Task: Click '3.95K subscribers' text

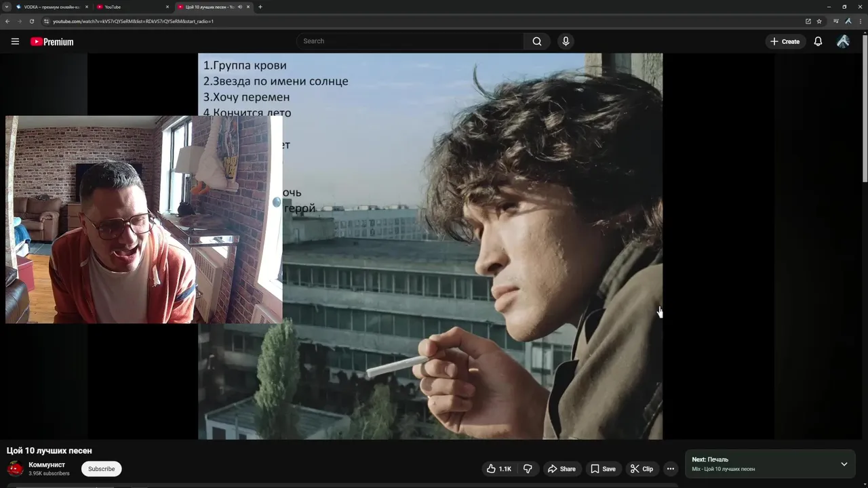Action: (49, 474)
